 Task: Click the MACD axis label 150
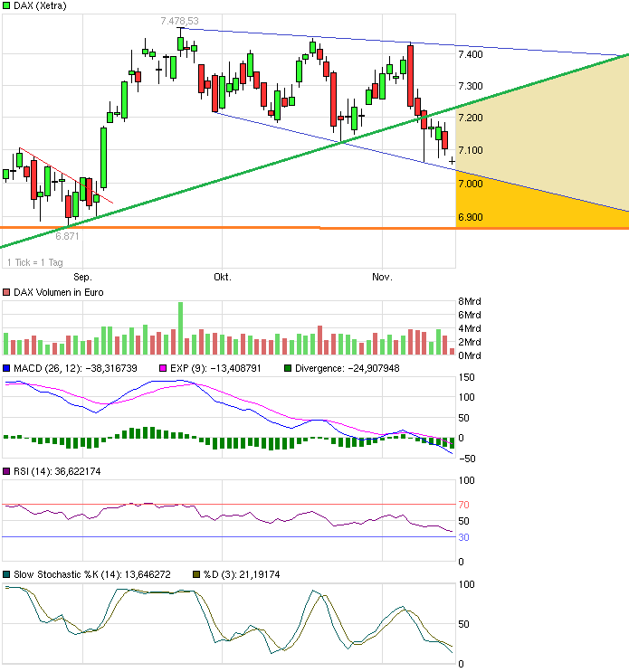466,377
